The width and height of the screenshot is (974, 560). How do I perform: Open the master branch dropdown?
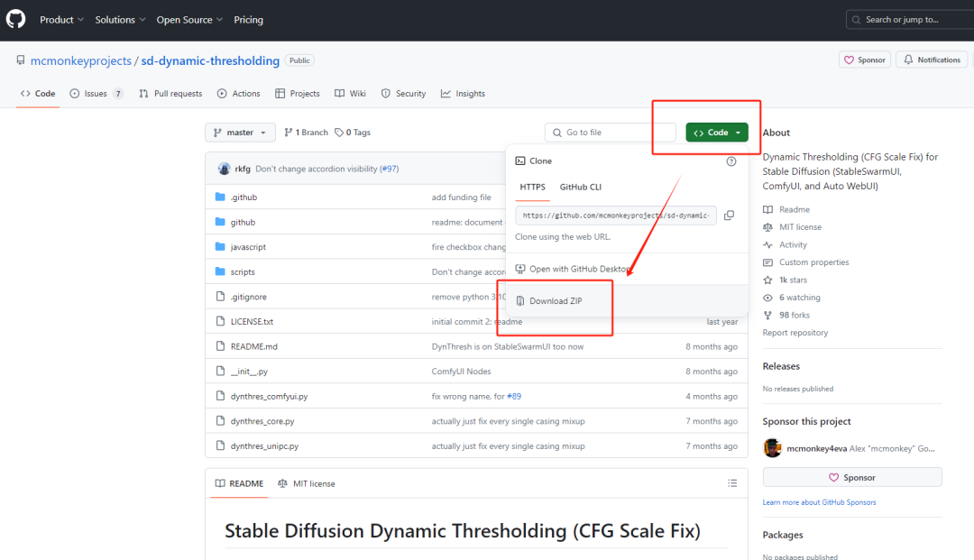[x=241, y=133]
